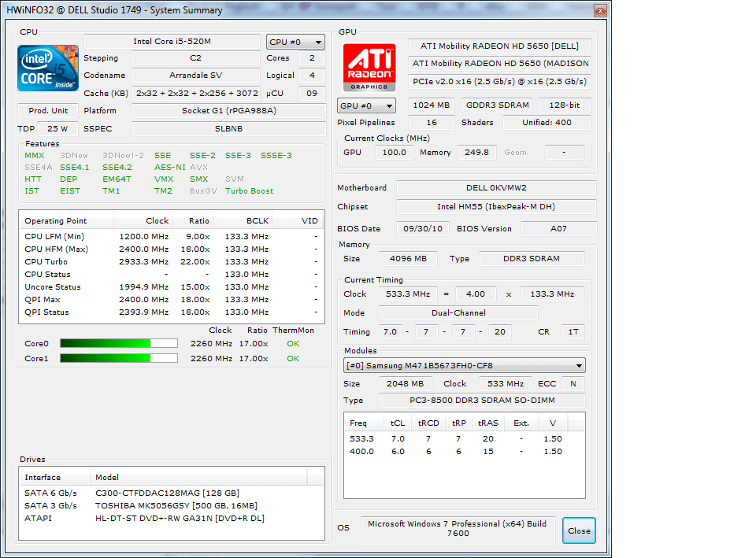The image size is (756, 558).
Task: Click the Unified: 400 shaders value
Action: click(547, 123)
